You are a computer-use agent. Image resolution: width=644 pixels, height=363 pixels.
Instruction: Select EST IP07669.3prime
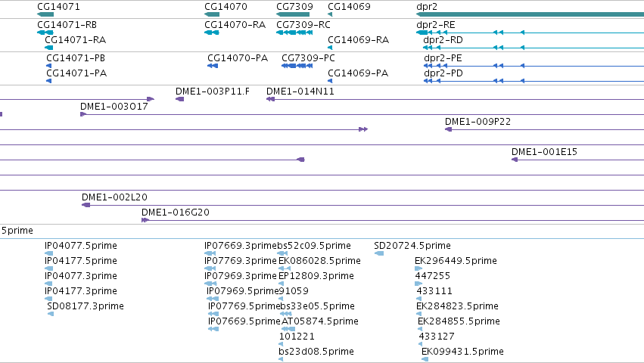tap(240, 246)
